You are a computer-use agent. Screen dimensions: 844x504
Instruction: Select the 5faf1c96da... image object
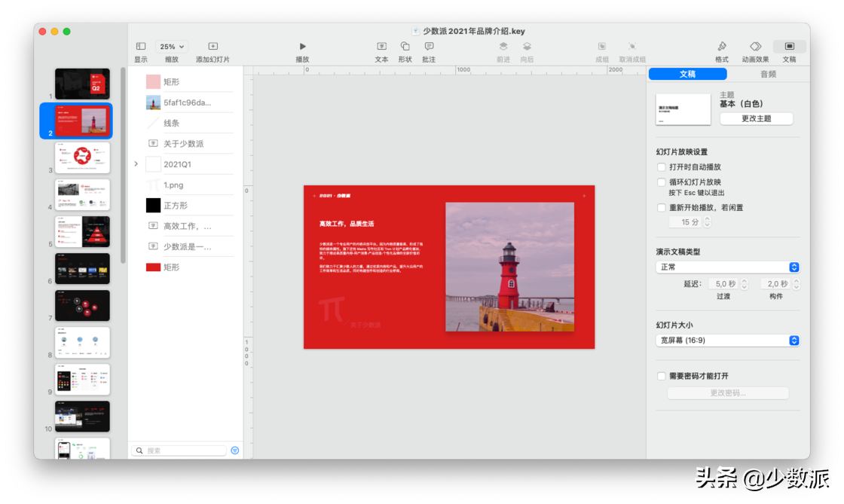[189, 102]
